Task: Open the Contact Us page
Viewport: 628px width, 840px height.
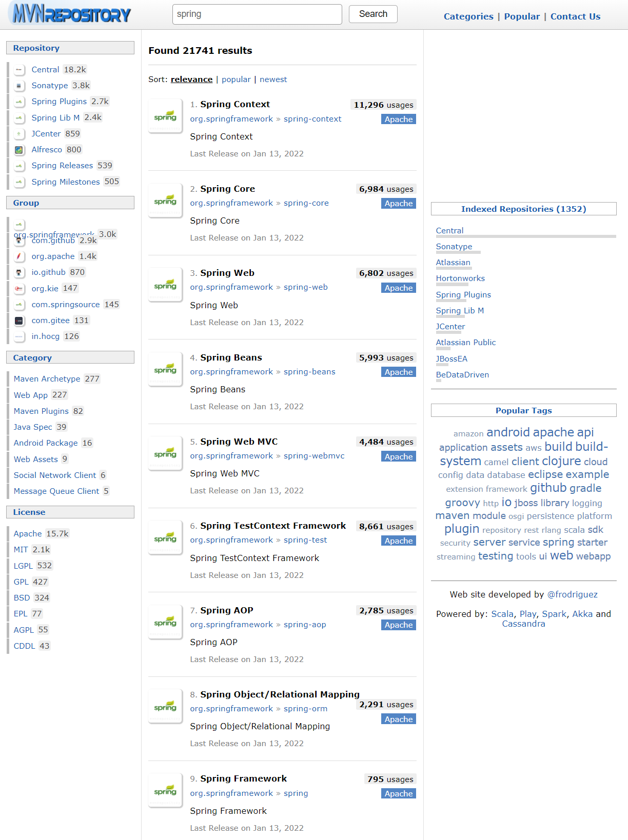Action: pyautogui.click(x=575, y=16)
